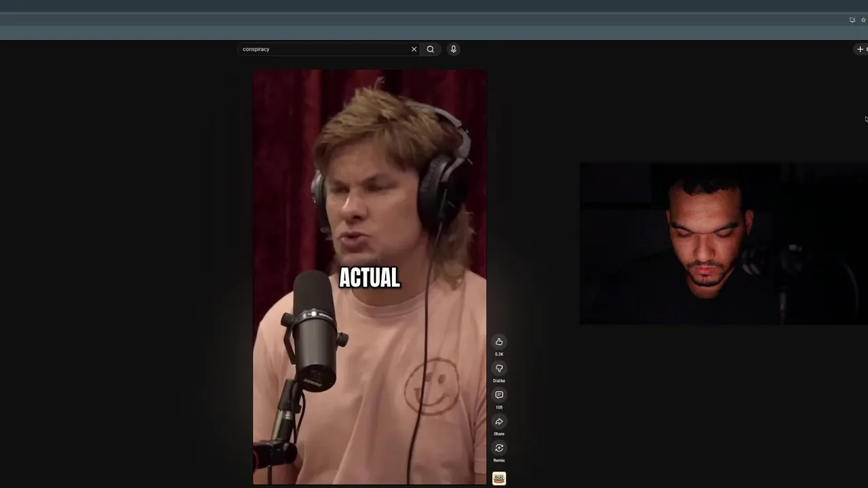Dislike the Short with the thumbs-down icon
The height and width of the screenshot is (488, 868).
click(x=499, y=368)
